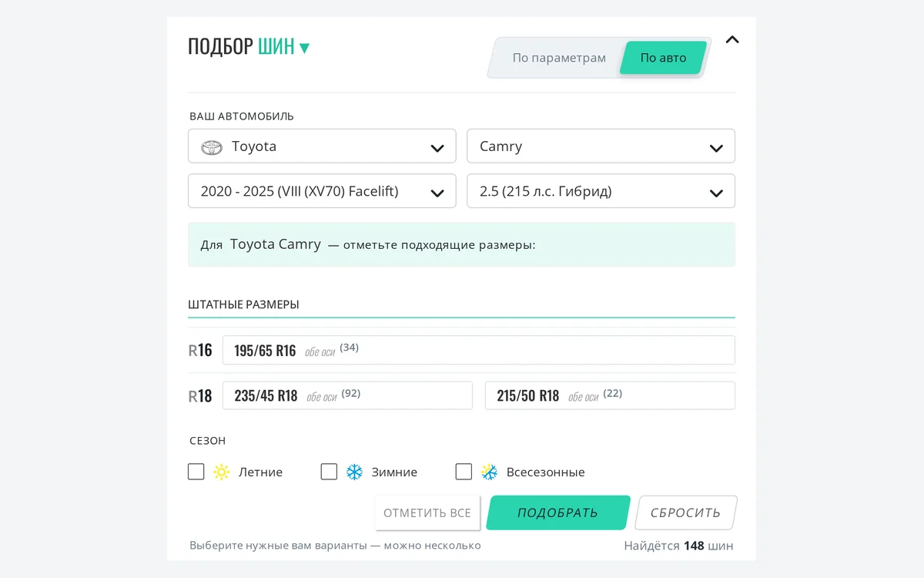Click the Найдётся 148 шин result count
The width and height of the screenshot is (924, 578).
pyautogui.click(x=678, y=546)
